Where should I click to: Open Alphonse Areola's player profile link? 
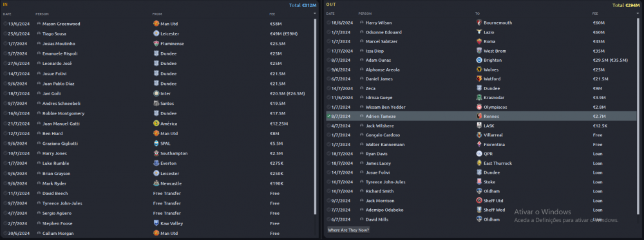383,69
